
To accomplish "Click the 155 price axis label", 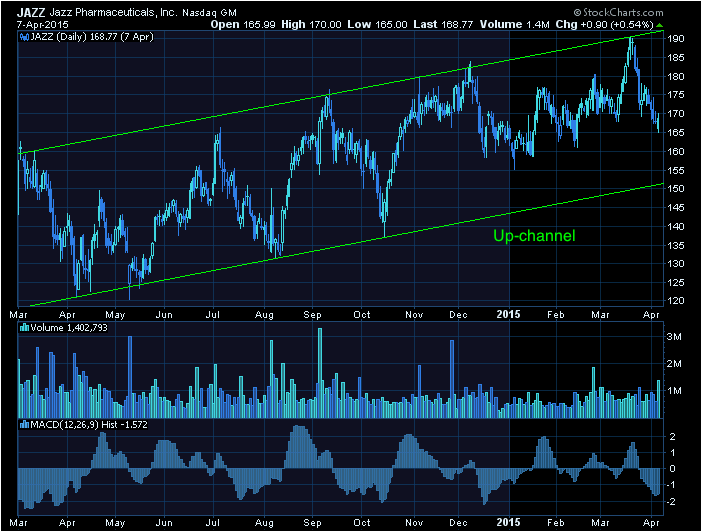I will tap(676, 170).
